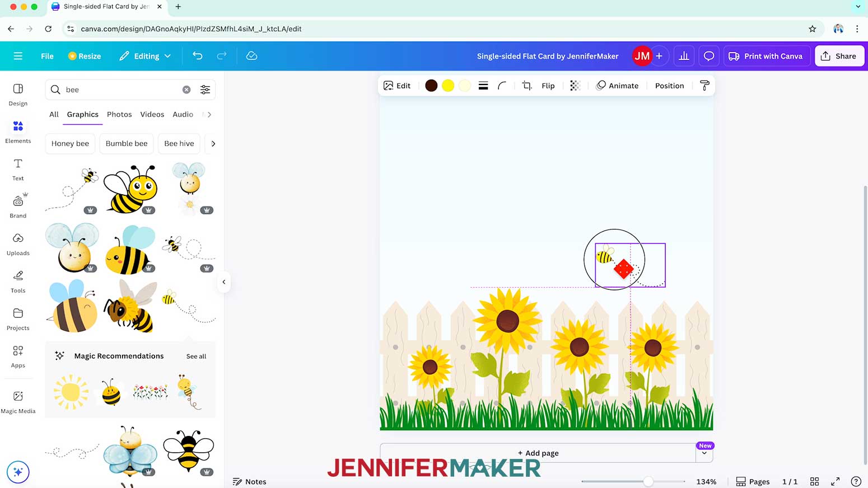Screen dimensions: 868x488
Task: Open the dark brown color swatch
Action: tap(431, 86)
